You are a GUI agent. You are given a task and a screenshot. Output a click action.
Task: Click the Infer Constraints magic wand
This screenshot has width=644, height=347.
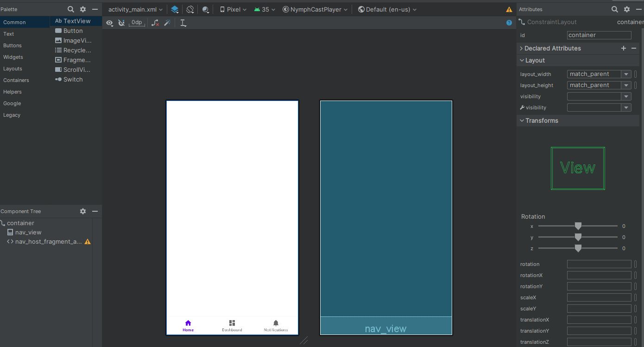point(167,23)
